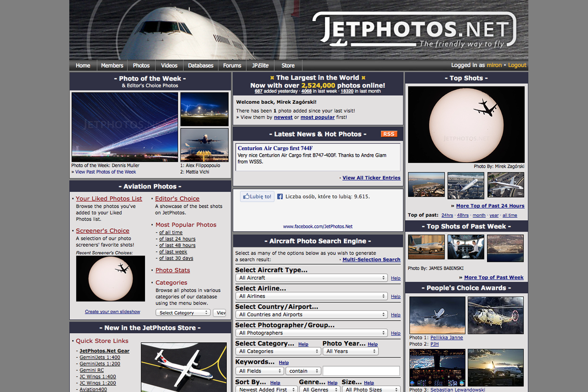Open the Recent Screener's Choice sun thumbnail
Screen dimensions: 588x392
pyautogui.click(x=111, y=278)
